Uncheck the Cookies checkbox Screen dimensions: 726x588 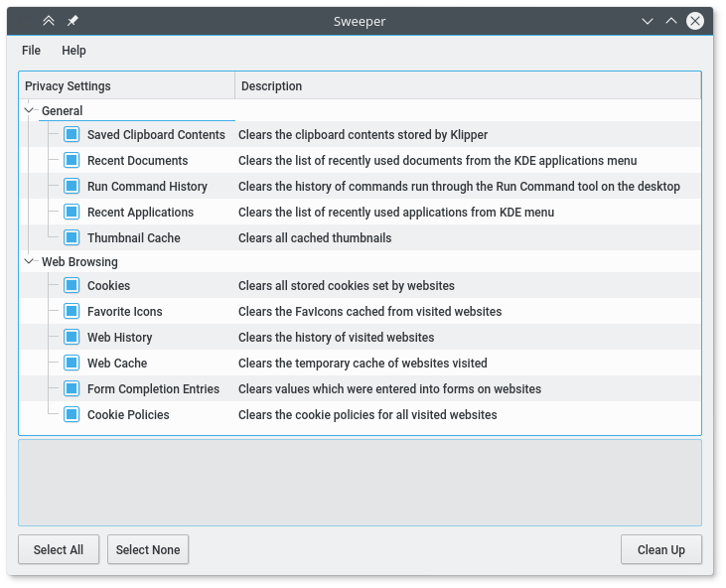pos(72,285)
